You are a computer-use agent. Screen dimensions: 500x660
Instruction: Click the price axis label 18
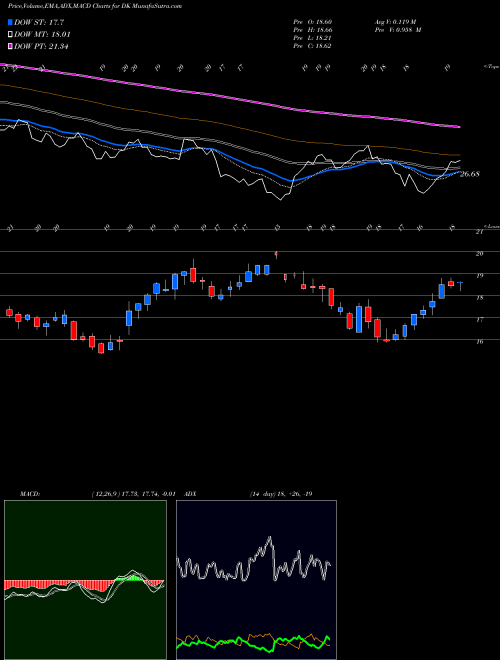point(479,298)
